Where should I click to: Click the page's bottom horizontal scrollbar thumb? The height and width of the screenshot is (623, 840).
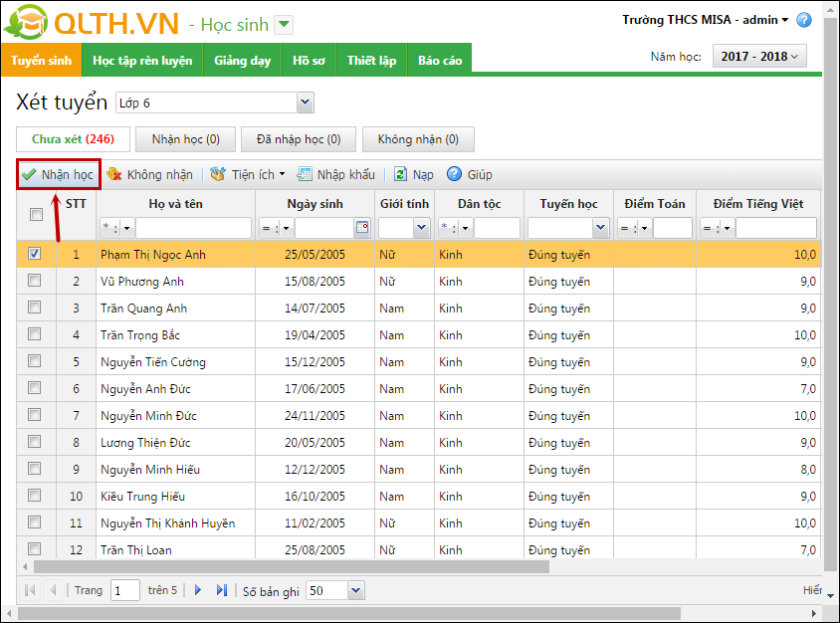(349, 613)
